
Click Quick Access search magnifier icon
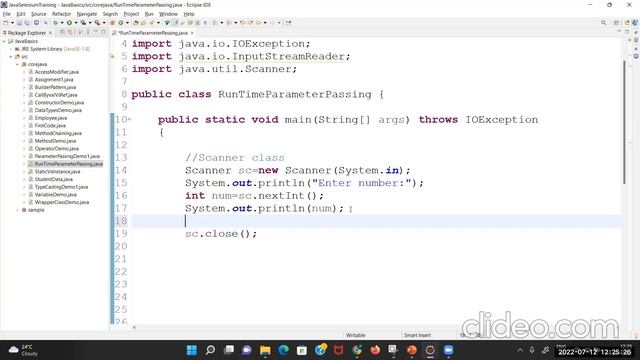coord(604,23)
